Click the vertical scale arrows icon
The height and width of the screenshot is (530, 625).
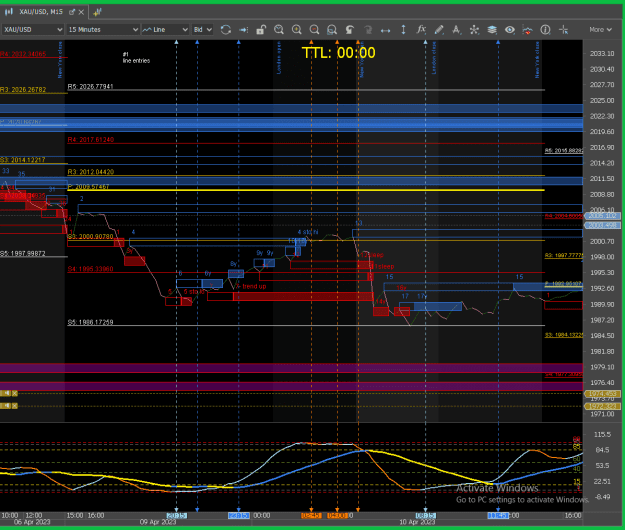(x=403, y=29)
